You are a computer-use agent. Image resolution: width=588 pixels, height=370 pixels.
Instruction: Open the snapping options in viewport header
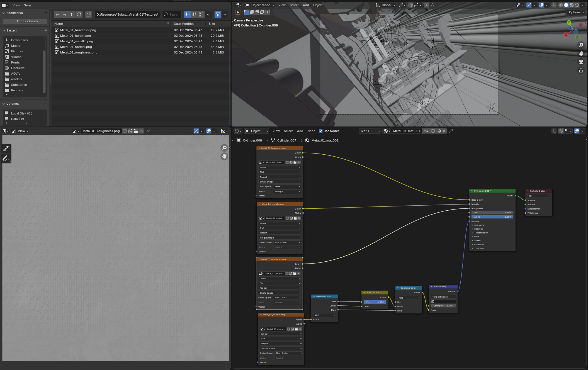point(421,5)
